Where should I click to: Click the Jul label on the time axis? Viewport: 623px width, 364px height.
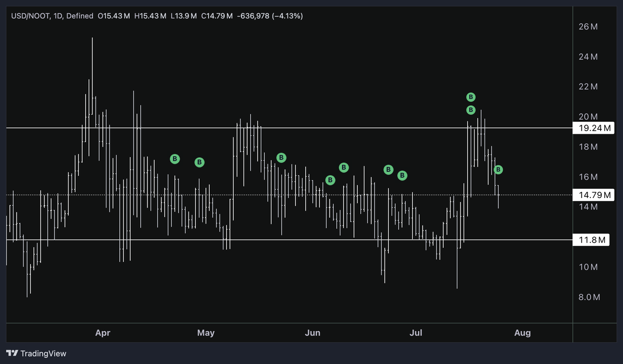coord(415,333)
